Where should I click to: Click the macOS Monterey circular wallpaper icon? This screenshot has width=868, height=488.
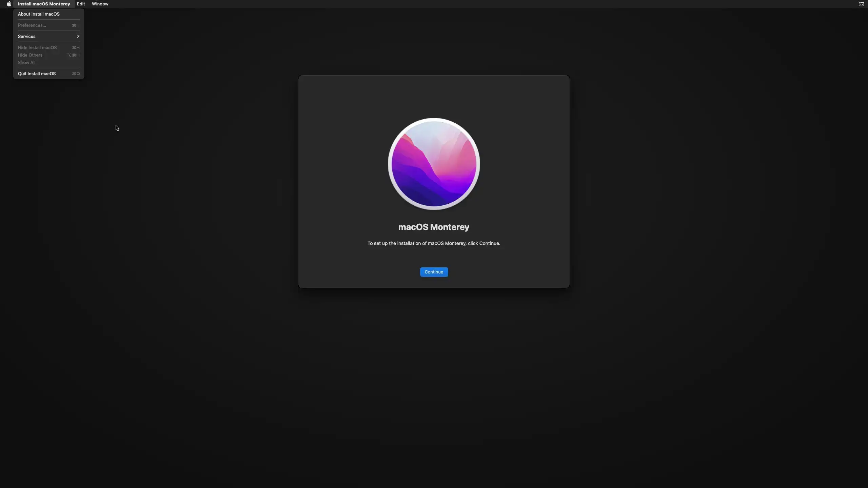(x=434, y=164)
